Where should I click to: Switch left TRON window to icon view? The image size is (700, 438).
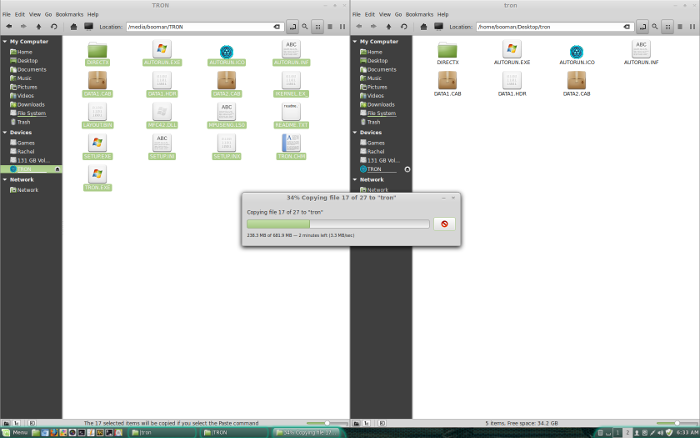coord(318,27)
